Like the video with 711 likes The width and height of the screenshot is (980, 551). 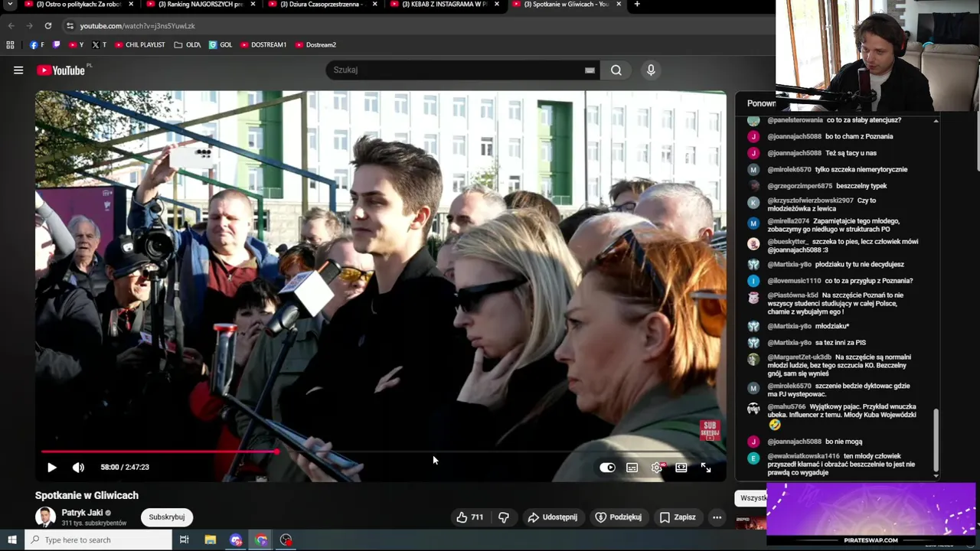pyautogui.click(x=469, y=517)
